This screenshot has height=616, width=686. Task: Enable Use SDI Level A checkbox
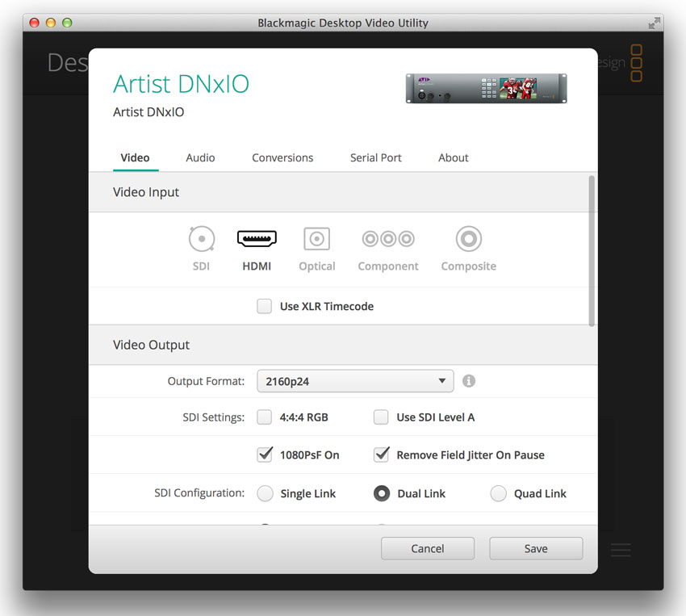coord(381,417)
